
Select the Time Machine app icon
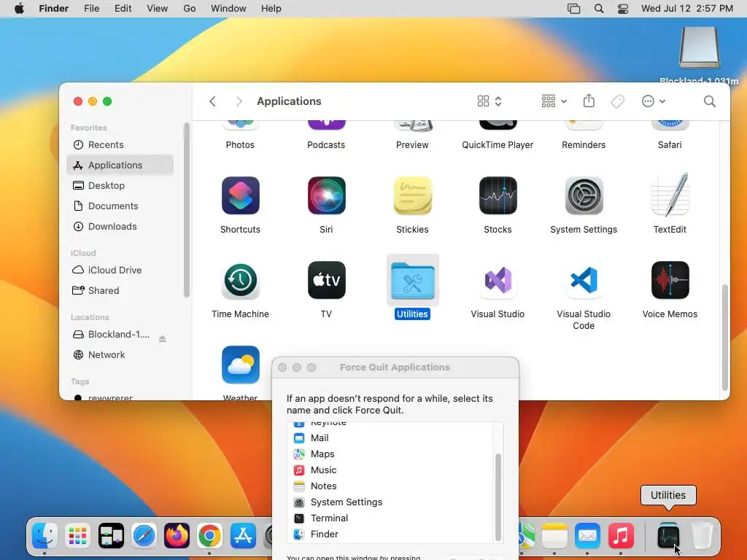(241, 281)
